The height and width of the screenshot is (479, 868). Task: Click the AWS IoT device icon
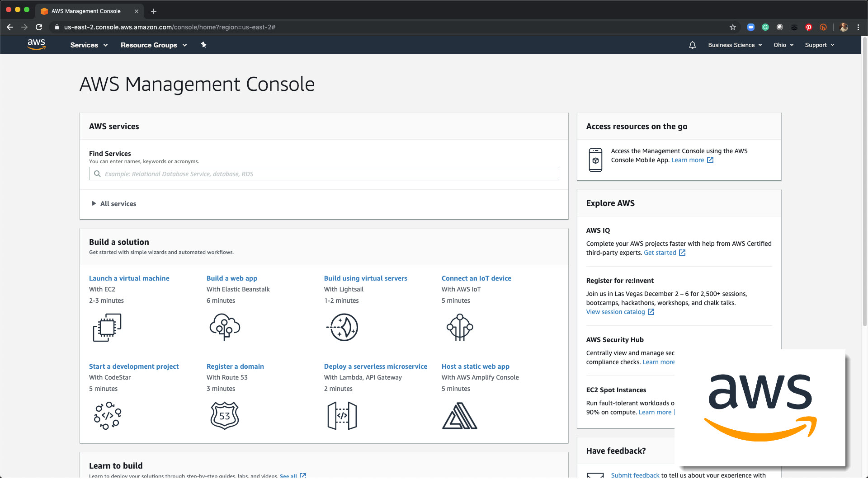coord(460,327)
